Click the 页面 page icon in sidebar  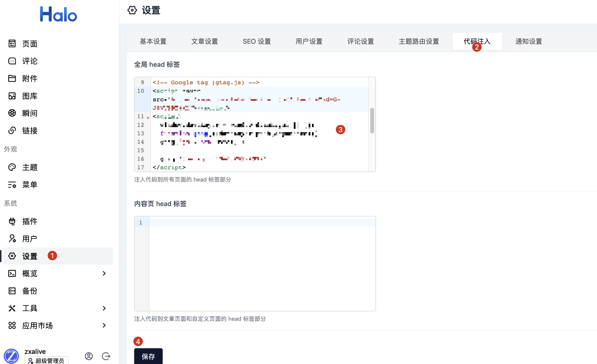[x=12, y=44]
